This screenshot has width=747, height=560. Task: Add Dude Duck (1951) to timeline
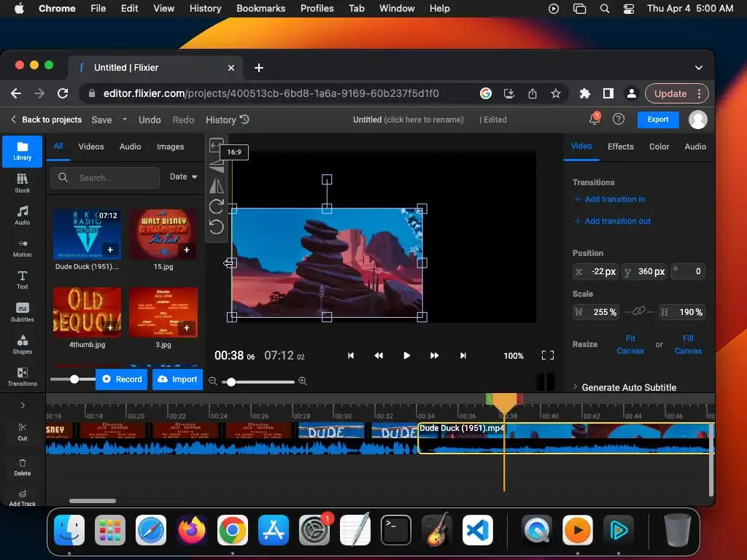(x=110, y=249)
